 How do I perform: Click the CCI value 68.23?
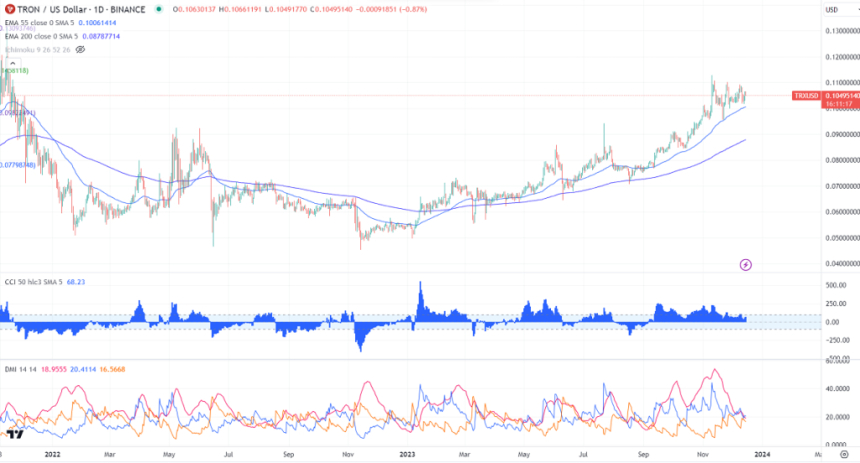click(x=76, y=282)
